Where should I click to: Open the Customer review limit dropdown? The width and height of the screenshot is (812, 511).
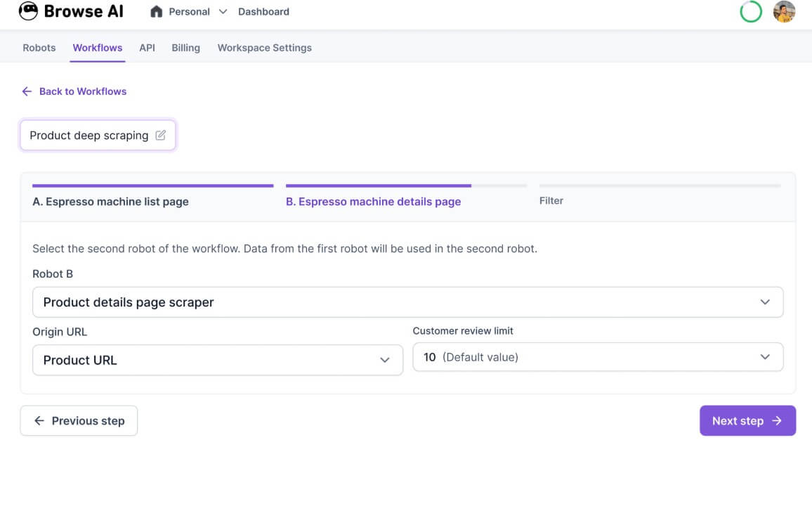click(598, 357)
